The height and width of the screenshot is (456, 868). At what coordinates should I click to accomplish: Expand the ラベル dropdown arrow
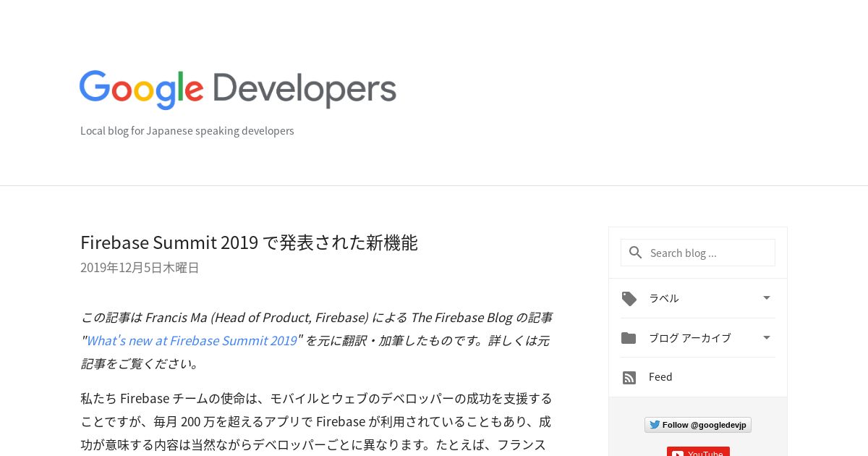click(x=767, y=297)
